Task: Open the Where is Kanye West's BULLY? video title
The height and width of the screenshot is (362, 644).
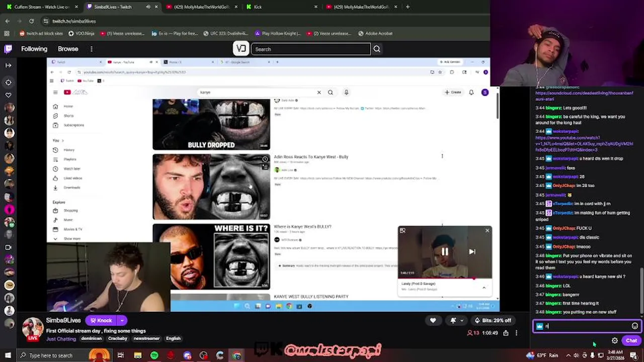Action: pyautogui.click(x=302, y=227)
